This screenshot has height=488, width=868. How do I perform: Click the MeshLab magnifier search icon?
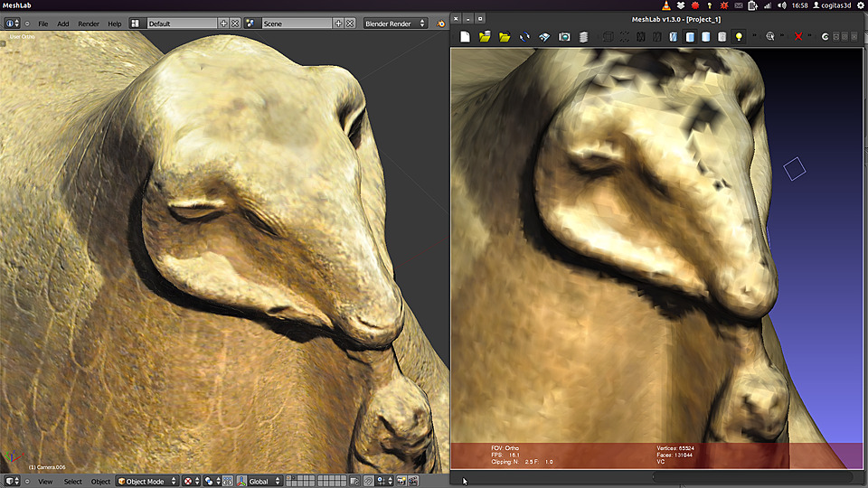[770, 36]
